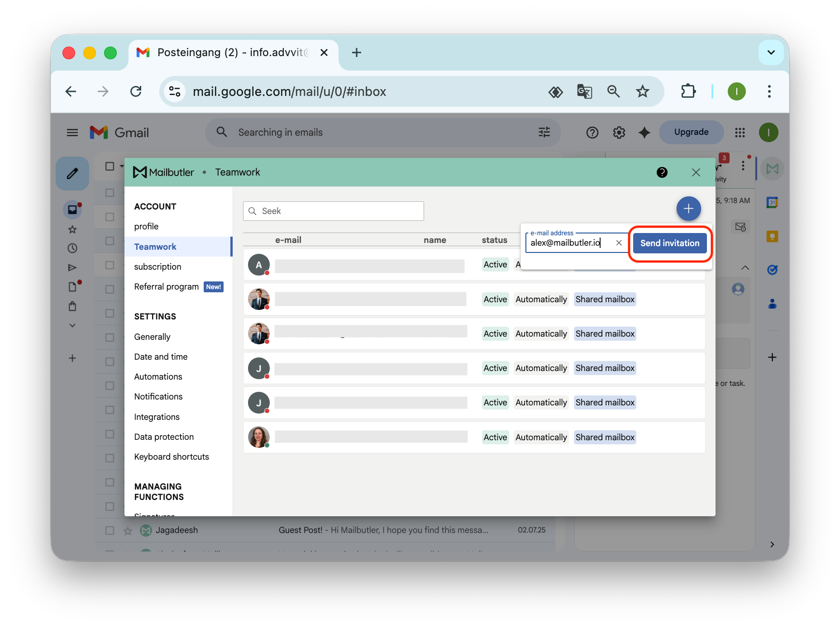
Task: Expand More labels chevron in left rail
Action: pyautogui.click(x=72, y=325)
